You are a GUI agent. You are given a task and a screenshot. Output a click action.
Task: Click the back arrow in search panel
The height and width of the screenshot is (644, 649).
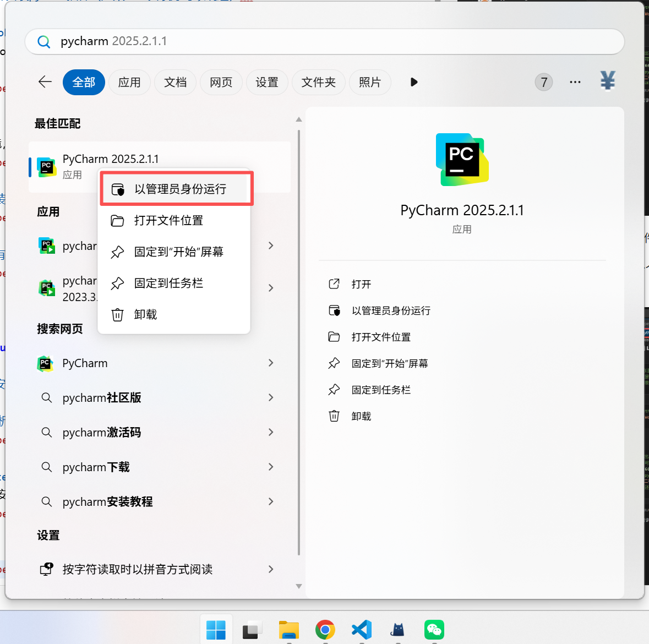coord(45,82)
